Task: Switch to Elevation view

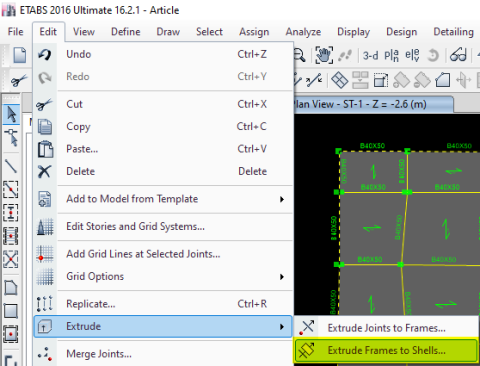Action: point(412,55)
